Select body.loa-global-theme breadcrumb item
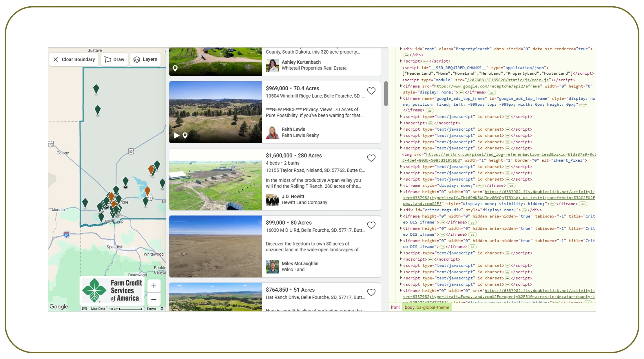The width and height of the screenshot is (644, 359). (427, 307)
